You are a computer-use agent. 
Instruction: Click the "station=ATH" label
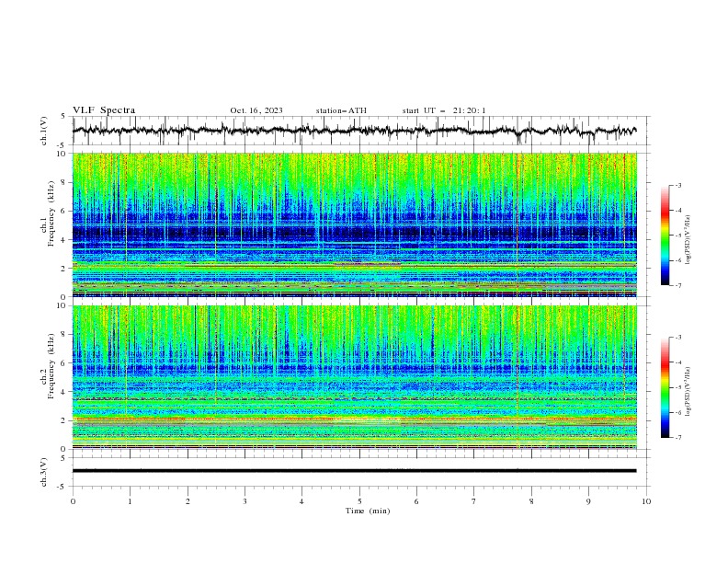pos(341,110)
